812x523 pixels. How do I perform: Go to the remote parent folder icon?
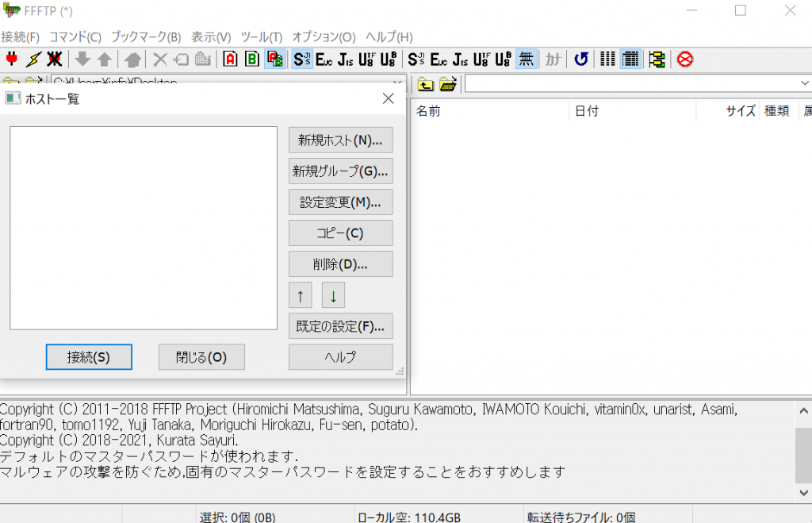click(426, 83)
